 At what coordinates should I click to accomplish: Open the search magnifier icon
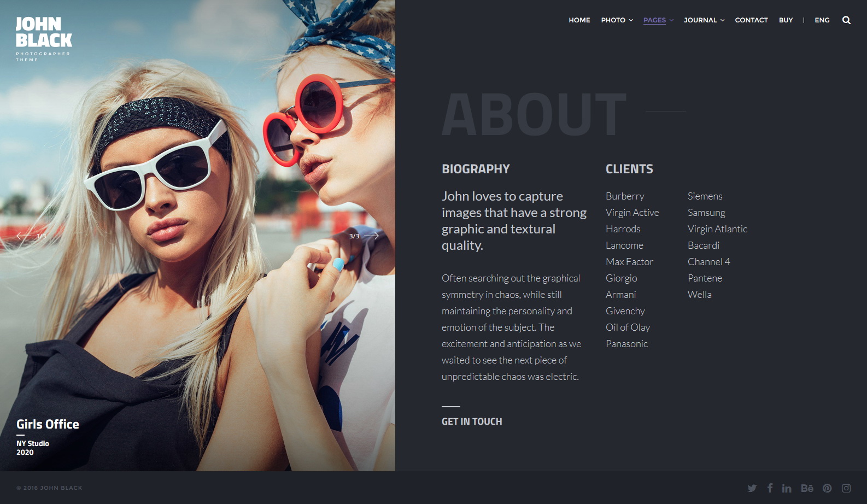click(x=846, y=20)
